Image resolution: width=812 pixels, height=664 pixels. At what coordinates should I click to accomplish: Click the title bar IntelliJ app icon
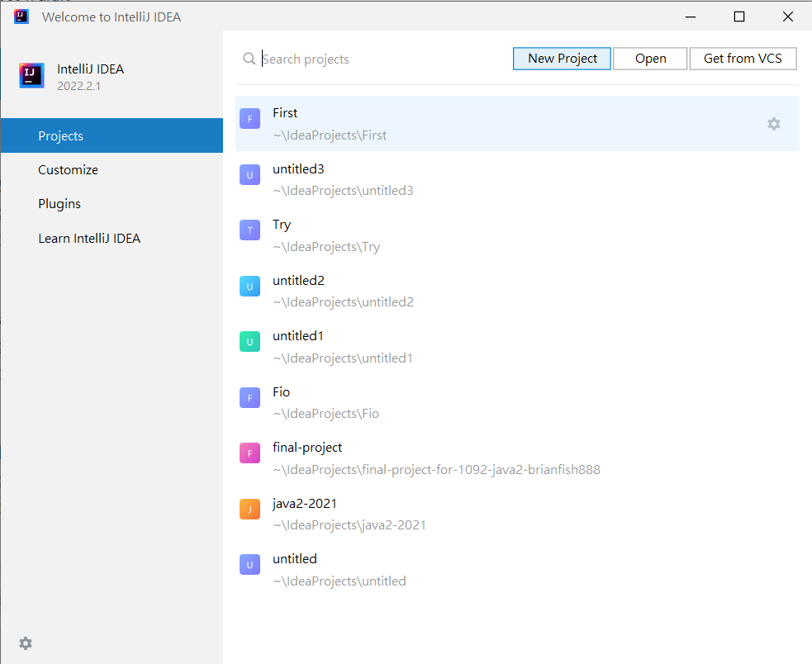[21, 17]
